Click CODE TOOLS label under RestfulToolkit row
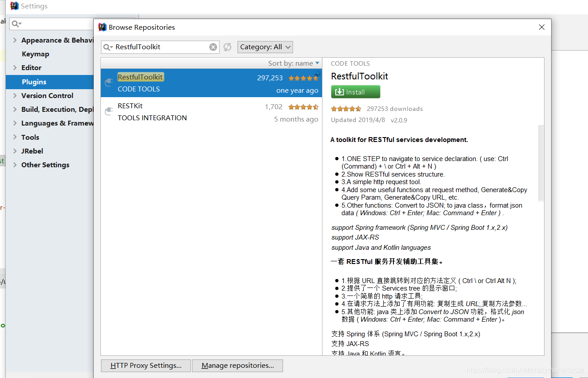 139,89
